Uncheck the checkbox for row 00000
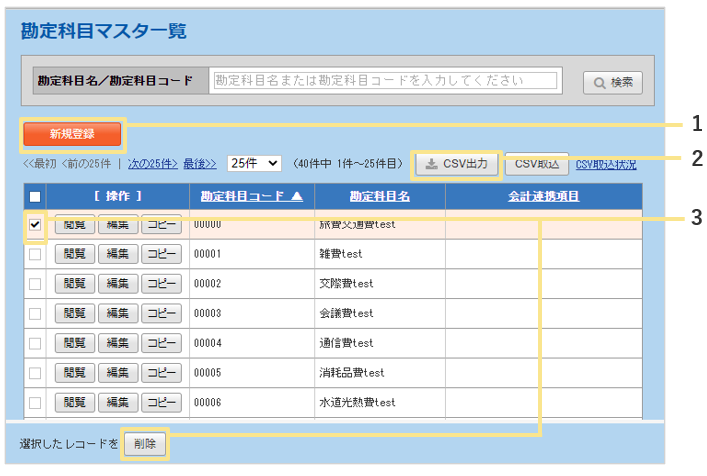The width and height of the screenshot is (707, 476). (35, 226)
